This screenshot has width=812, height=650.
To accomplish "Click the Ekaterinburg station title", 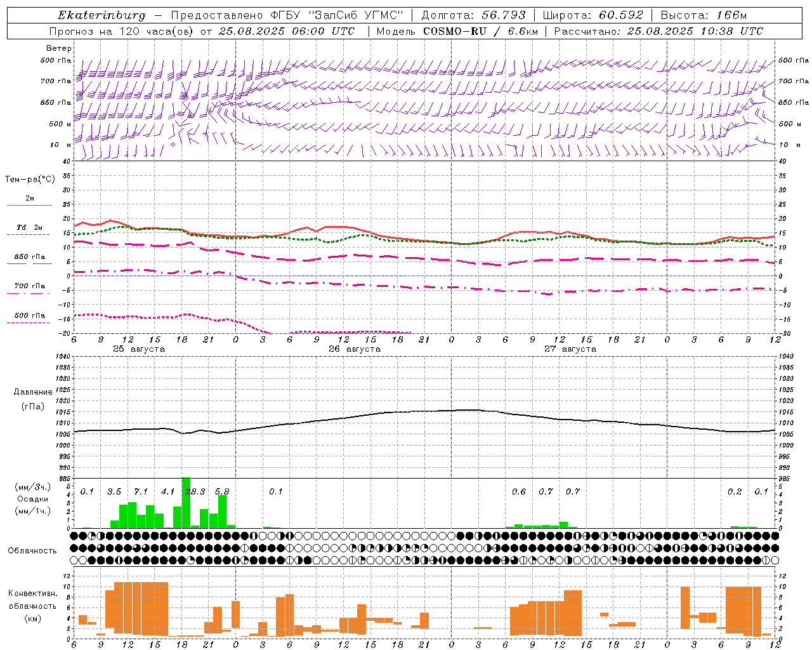I will (x=101, y=15).
